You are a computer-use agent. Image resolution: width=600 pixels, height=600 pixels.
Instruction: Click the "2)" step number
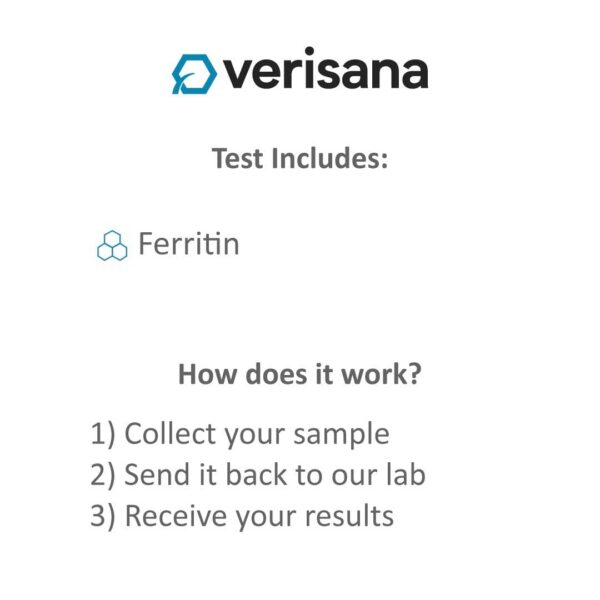tap(103, 475)
